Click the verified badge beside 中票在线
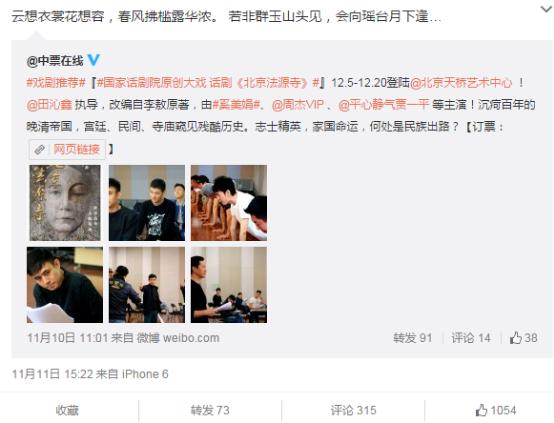This screenshot has height=423, width=554. point(93,60)
